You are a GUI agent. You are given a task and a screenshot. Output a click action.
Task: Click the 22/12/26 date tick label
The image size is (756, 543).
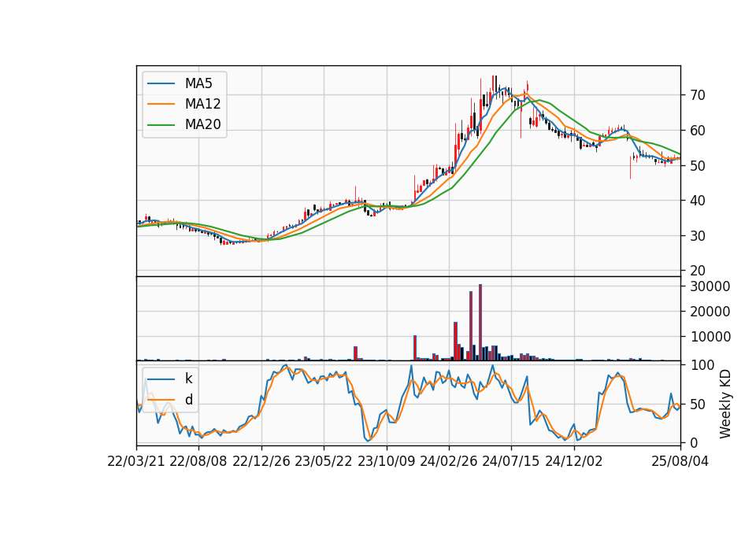click(261, 461)
